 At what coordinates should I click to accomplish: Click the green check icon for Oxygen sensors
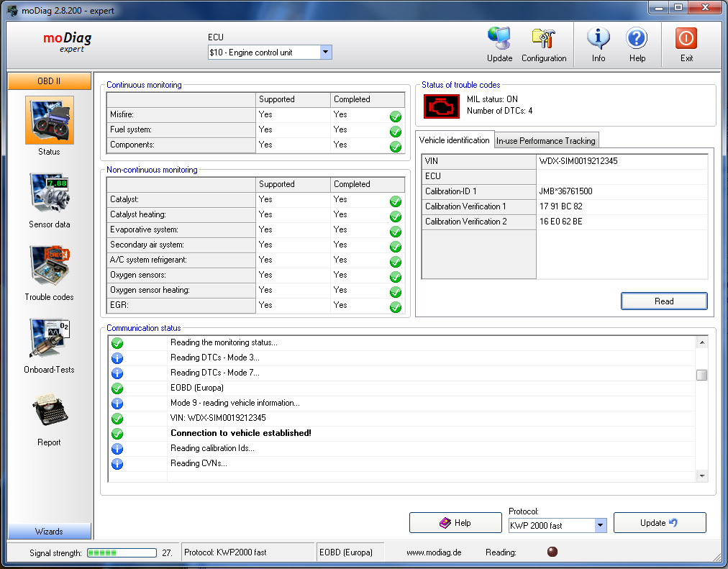tap(396, 277)
